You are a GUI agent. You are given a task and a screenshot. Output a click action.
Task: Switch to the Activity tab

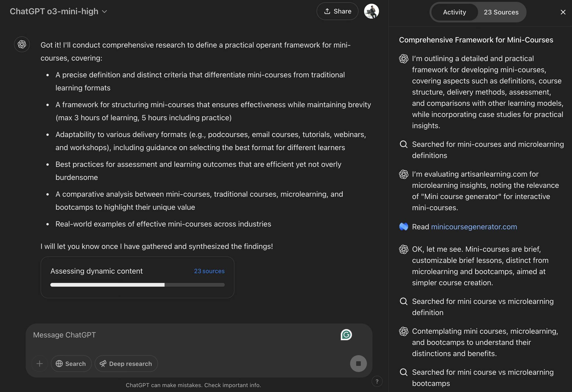click(454, 12)
